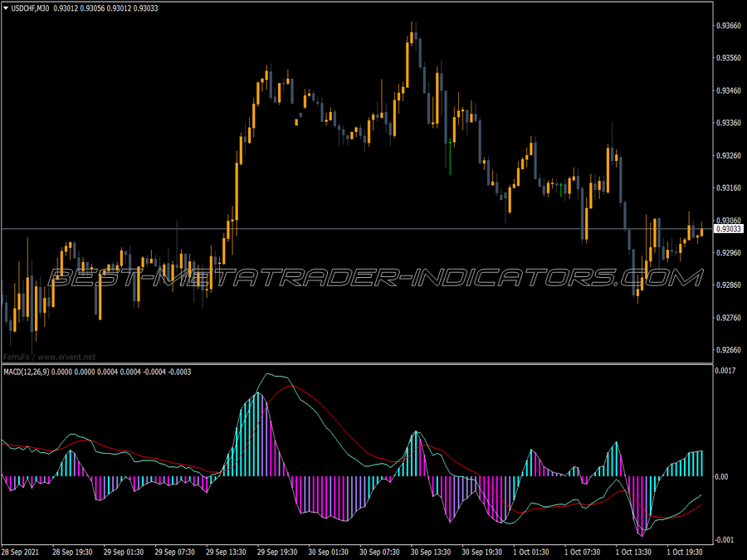Click the 0.93560 price axis label
Viewport: 747px width, 560px height.
point(729,58)
